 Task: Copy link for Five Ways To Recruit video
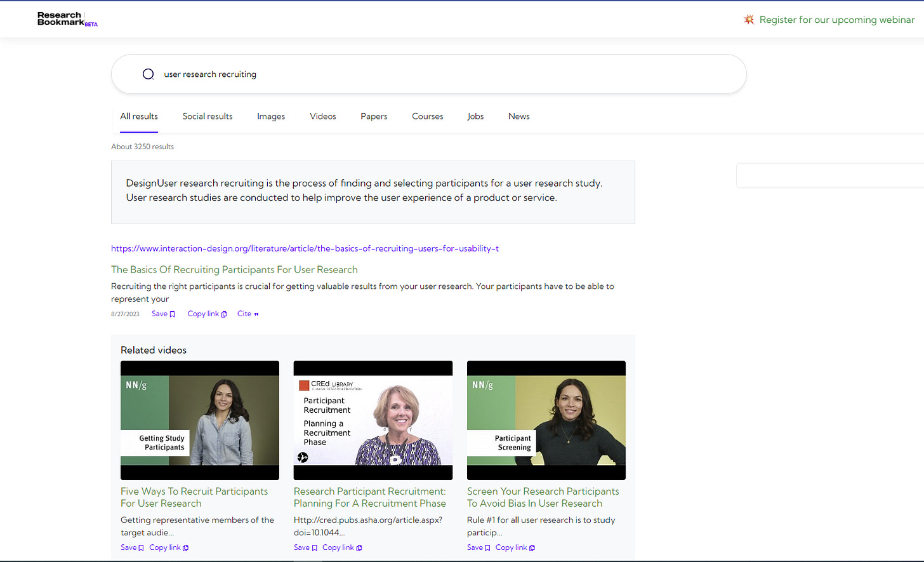[x=169, y=547]
